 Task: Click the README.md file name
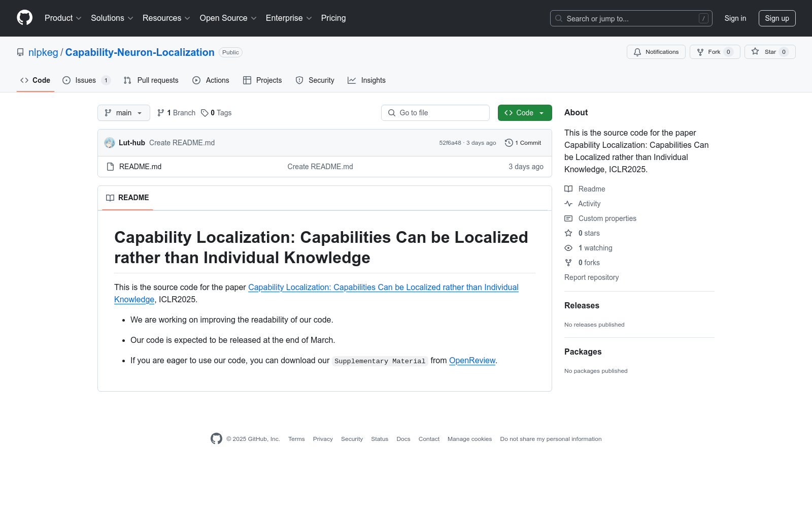[x=140, y=167]
